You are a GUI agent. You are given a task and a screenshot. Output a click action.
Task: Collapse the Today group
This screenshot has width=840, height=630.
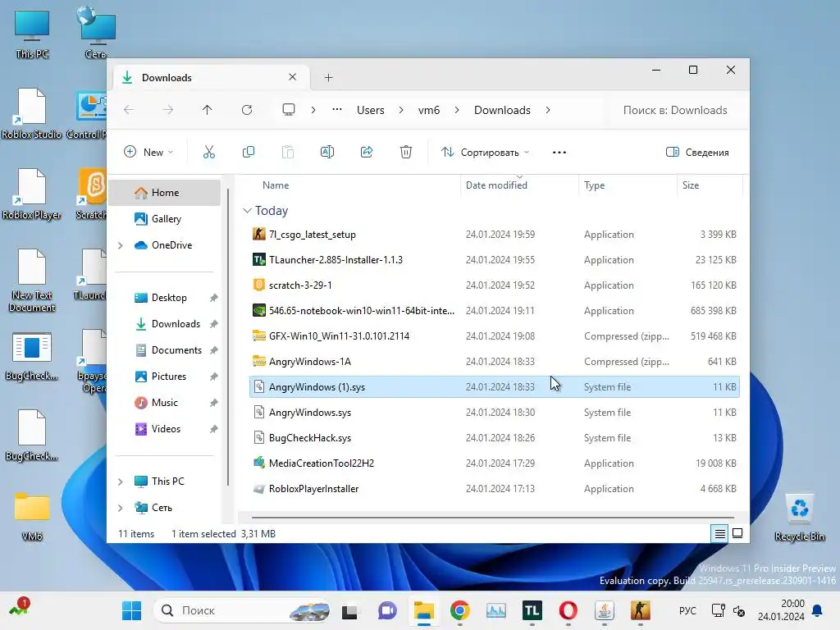pos(247,211)
